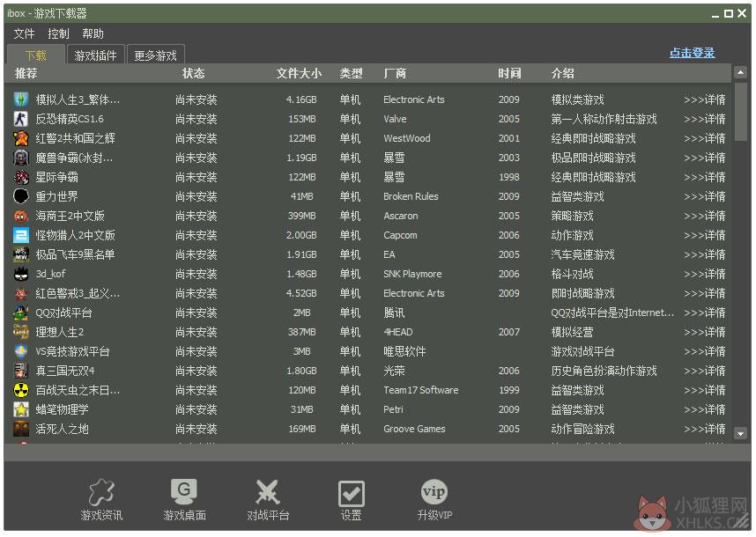Viewport: 756px width, 537px height.
Task: Sort by 时间 column header
Action: pyautogui.click(x=509, y=73)
